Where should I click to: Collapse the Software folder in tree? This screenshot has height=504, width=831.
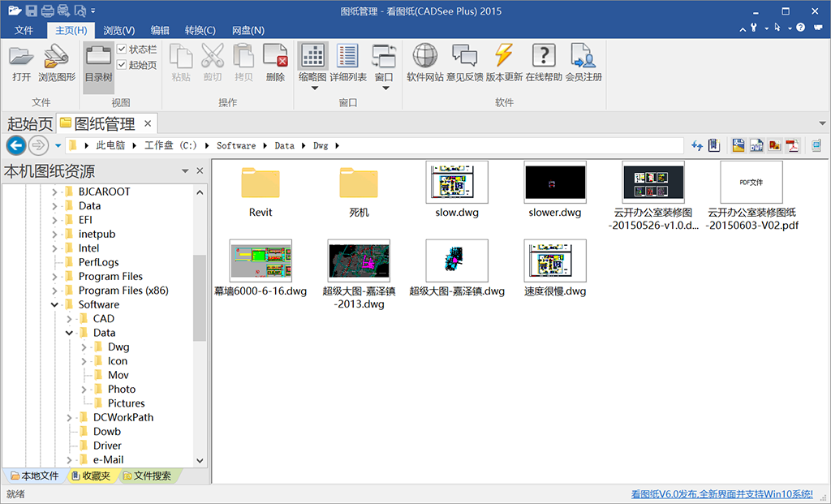pos(55,305)
